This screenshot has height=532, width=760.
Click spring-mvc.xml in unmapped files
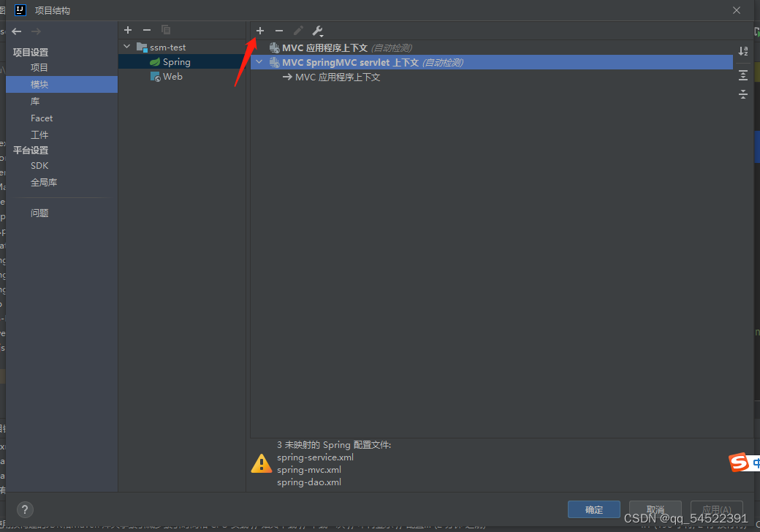coord(309,470)
